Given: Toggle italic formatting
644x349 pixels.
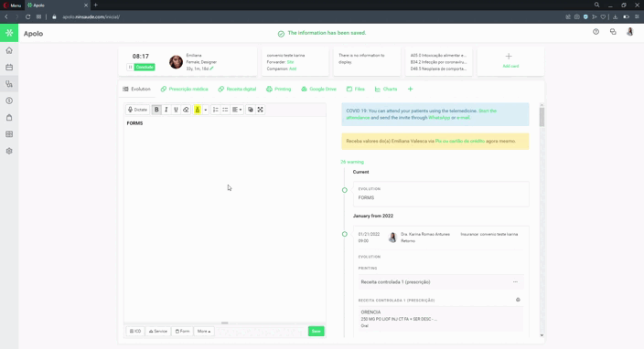Looking at the screenshot, I should point(166,110).
